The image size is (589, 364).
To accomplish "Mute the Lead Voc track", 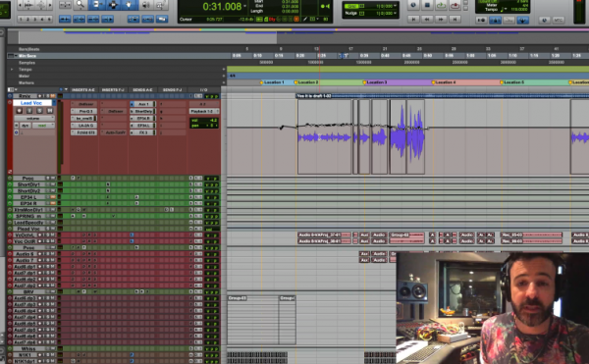I will (50, 111).
